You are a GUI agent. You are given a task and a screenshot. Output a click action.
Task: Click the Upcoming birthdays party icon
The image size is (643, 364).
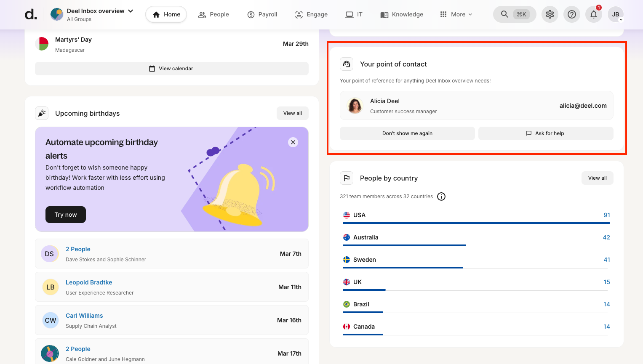(x=42, y=113)
